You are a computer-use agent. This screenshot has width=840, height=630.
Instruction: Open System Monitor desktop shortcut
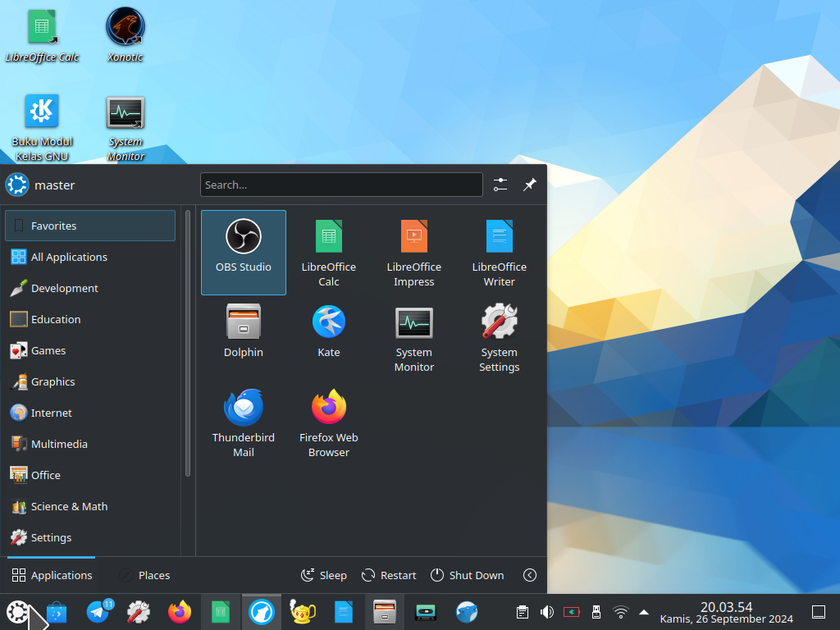pyautogui.click(x=126, y=127)
